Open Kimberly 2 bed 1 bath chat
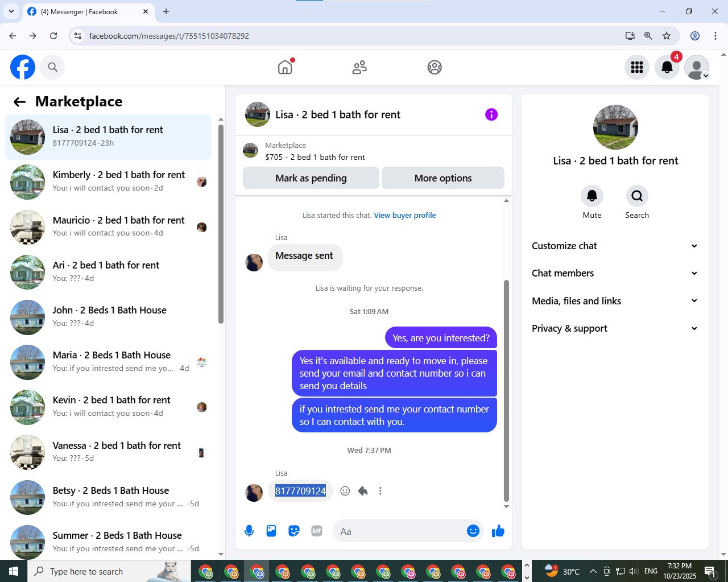The width and height of the screenshot is (728, 582). (x=108, y=182)
